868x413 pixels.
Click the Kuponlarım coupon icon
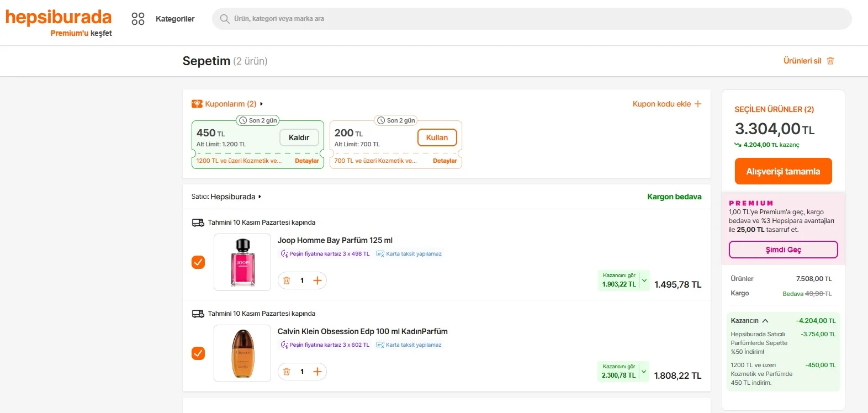[x=197, y=104]
